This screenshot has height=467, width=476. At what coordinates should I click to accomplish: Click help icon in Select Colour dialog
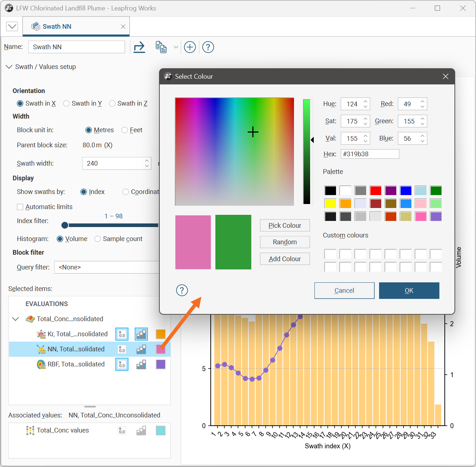(182, 290)
